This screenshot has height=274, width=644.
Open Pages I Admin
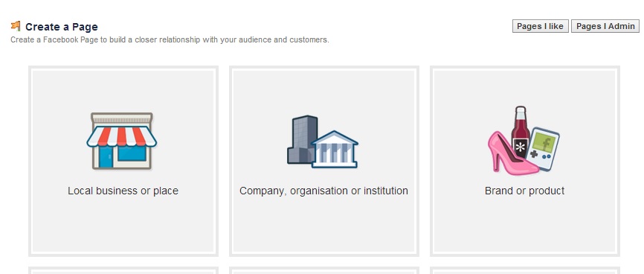(x=605, y=26)
